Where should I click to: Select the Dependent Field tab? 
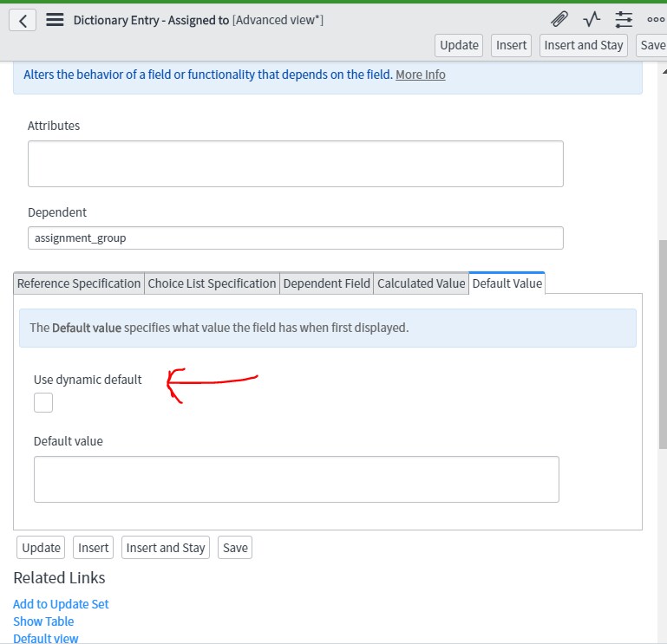pyautogui.click(x=327, y=283)
